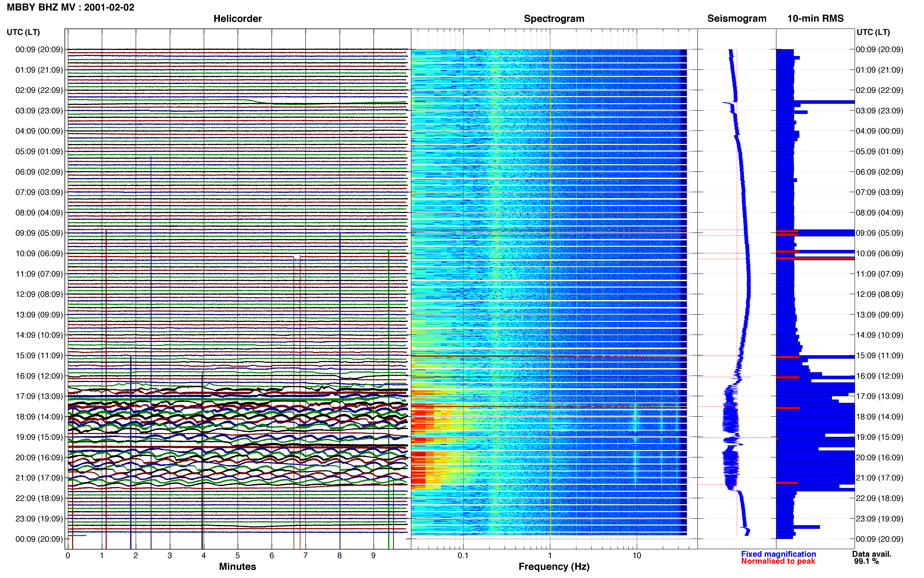Click right time label '15:09 (11:09)'

[879, 355]
